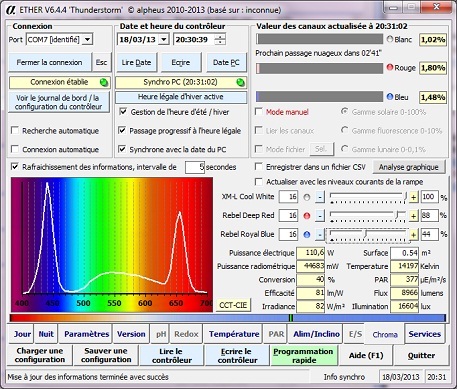Click the time spinner arrows beside 20:30:39
The height and width of the screenshot is (389, 457).
click(220, 39)
